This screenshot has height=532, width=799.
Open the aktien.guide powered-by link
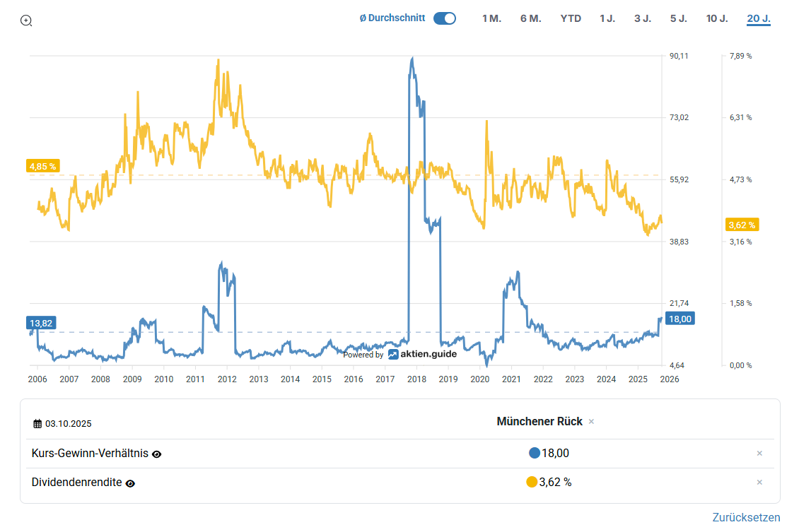pyautogui.click(x=422, y=355)
